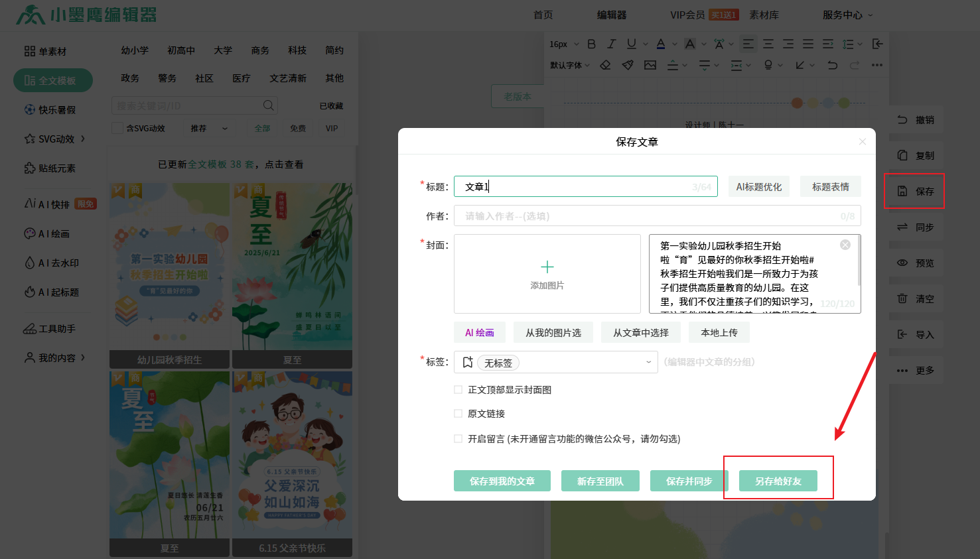Click the collapse-panel arrow icon in toolbar
Image resolution: width=980 pixels, height=559 pixels.
point(877,44)
